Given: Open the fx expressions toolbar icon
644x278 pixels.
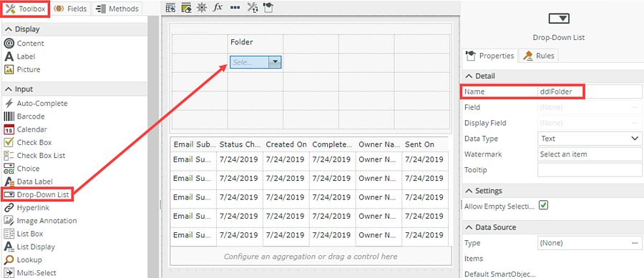Looking at the screenshot, I should pyautogui.click(x=218, y=8).
